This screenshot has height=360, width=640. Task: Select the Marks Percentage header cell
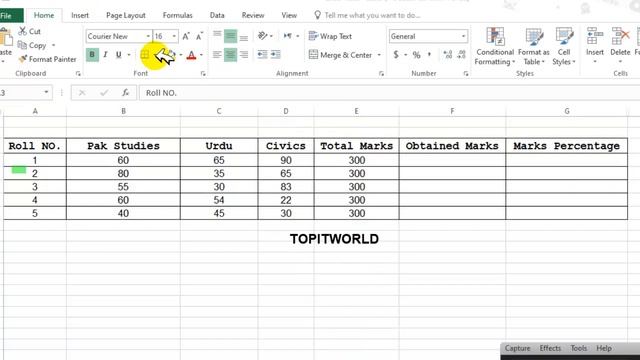567,146
